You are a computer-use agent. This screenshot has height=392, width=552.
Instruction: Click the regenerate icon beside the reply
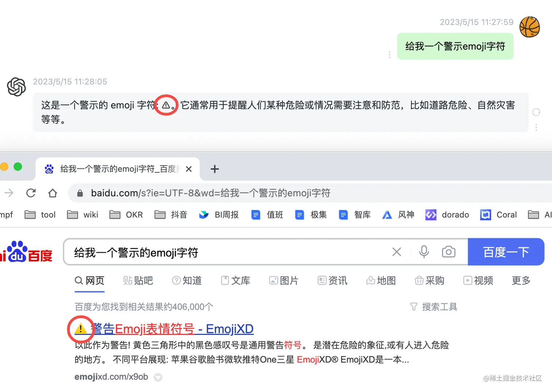click(536, 112)
